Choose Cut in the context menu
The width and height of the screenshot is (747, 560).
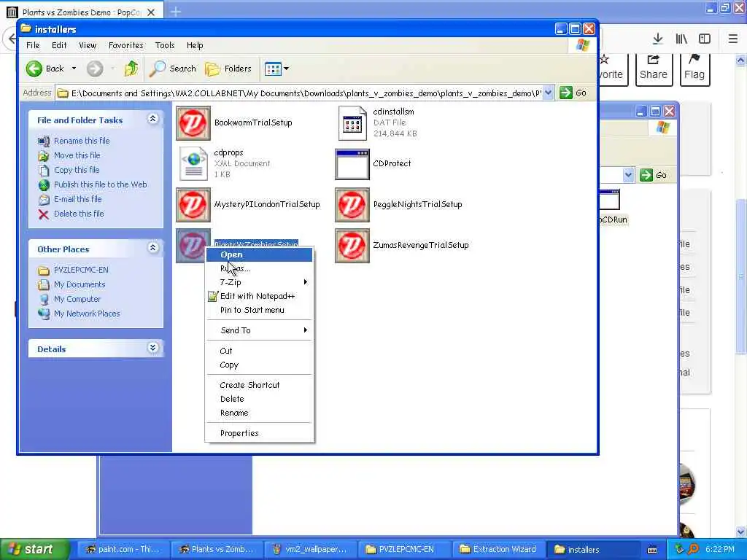259,351
